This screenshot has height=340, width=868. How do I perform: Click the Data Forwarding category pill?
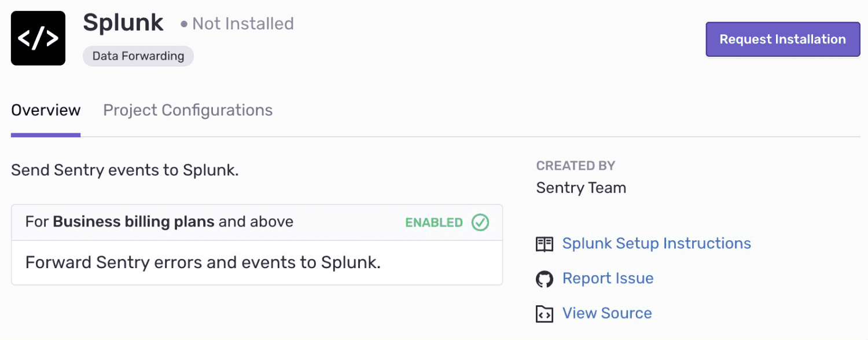point(138,56)
